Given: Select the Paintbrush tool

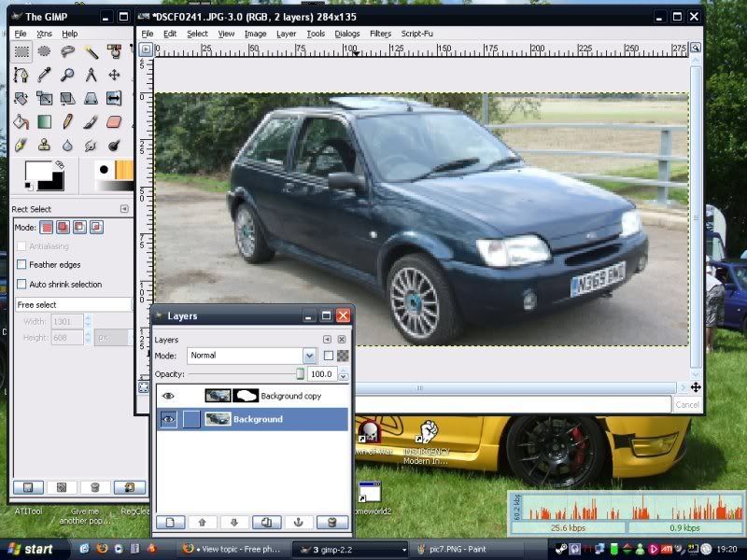Looking at the screenshot, I should [x=91, y=122].
